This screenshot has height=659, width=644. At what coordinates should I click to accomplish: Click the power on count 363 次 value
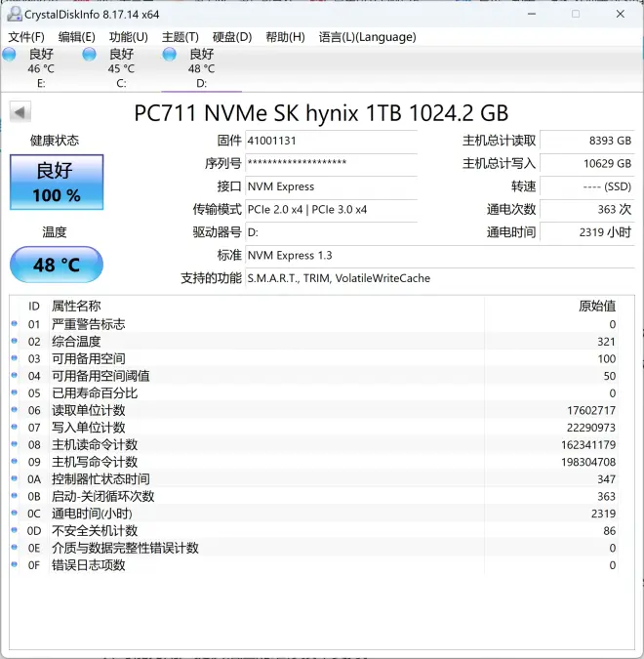[586, 209]
